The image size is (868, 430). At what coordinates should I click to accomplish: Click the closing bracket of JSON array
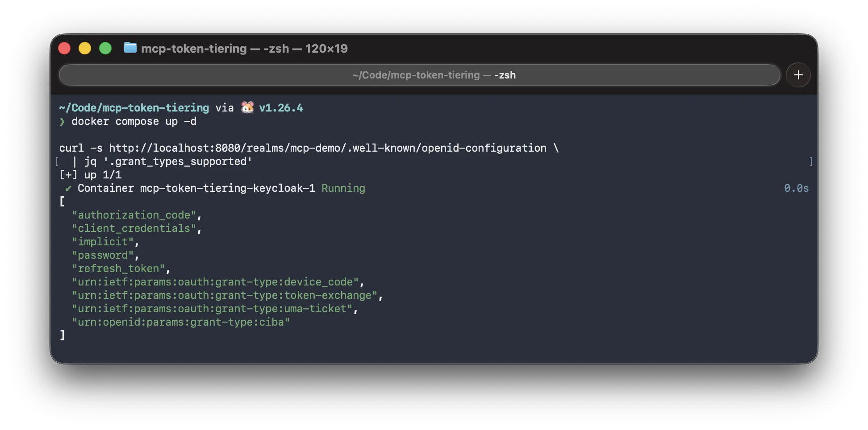62,335
